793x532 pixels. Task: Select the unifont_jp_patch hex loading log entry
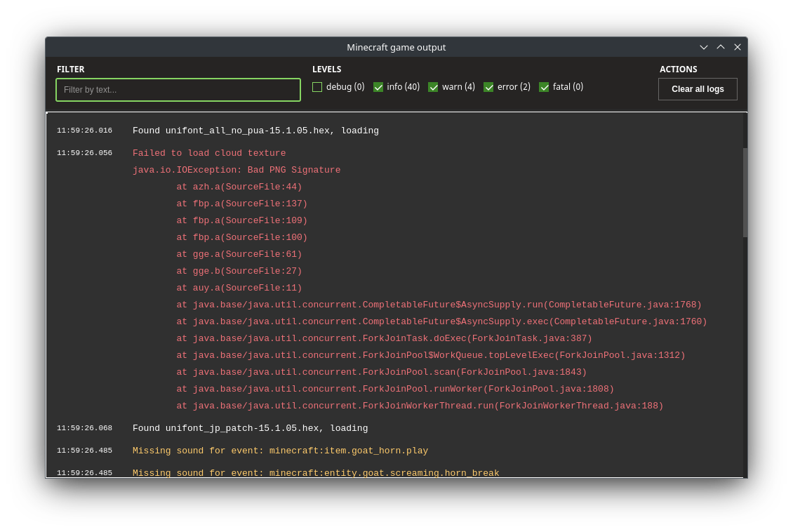tap(250, 428)
